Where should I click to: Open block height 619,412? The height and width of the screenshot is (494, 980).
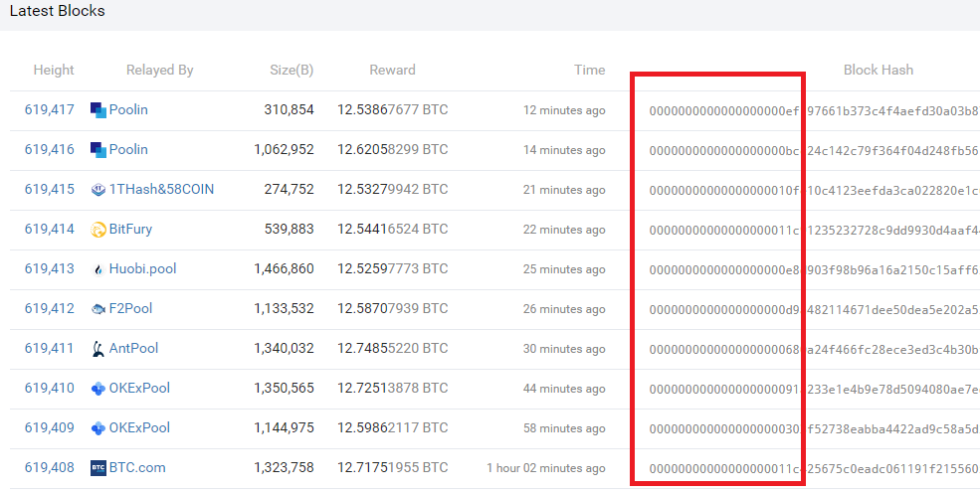pos(50,308)
